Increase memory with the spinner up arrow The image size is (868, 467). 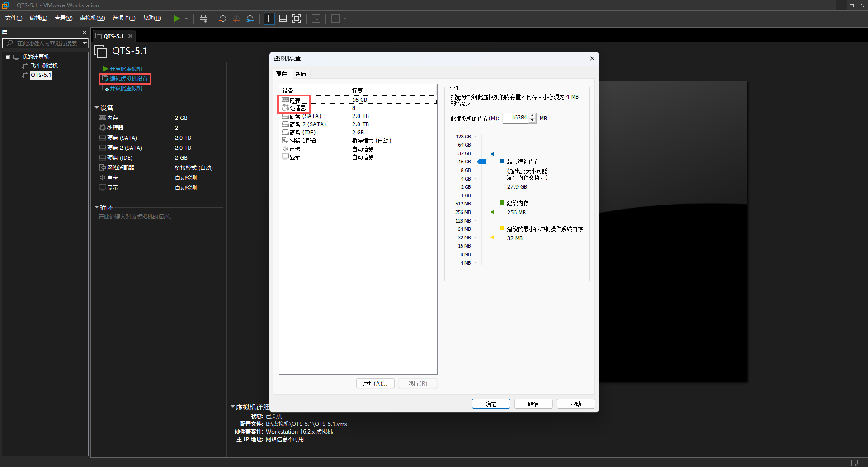click(533, 115)
